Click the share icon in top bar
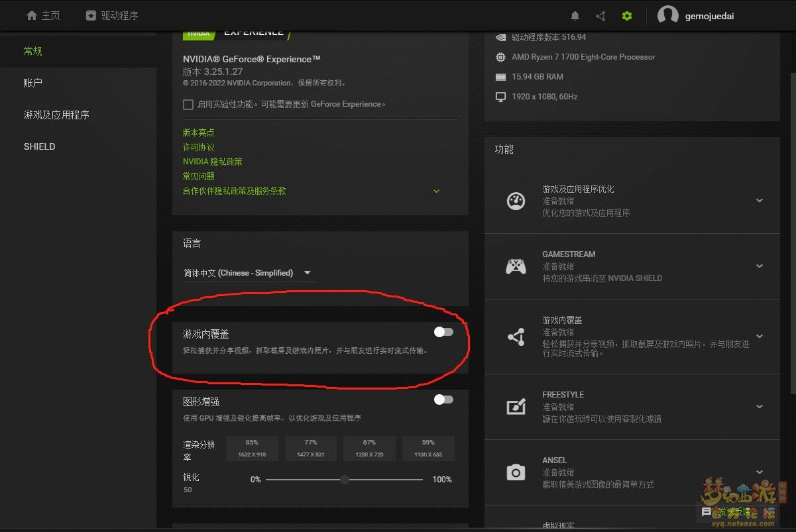Screen dimensions: 796x532 pos(600,16)
